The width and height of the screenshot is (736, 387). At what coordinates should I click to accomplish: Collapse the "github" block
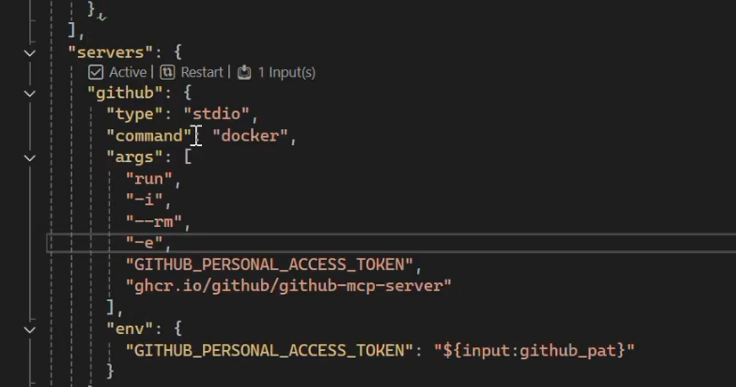(x=30, y=93)
